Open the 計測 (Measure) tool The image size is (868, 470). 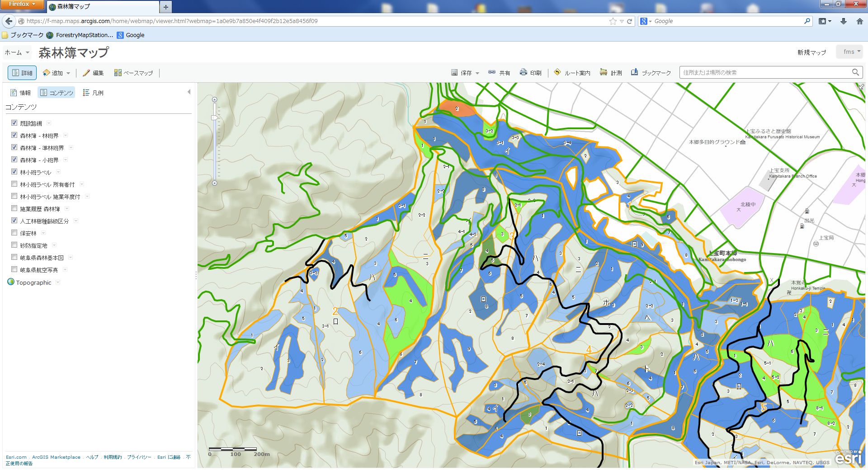point(610,72)
